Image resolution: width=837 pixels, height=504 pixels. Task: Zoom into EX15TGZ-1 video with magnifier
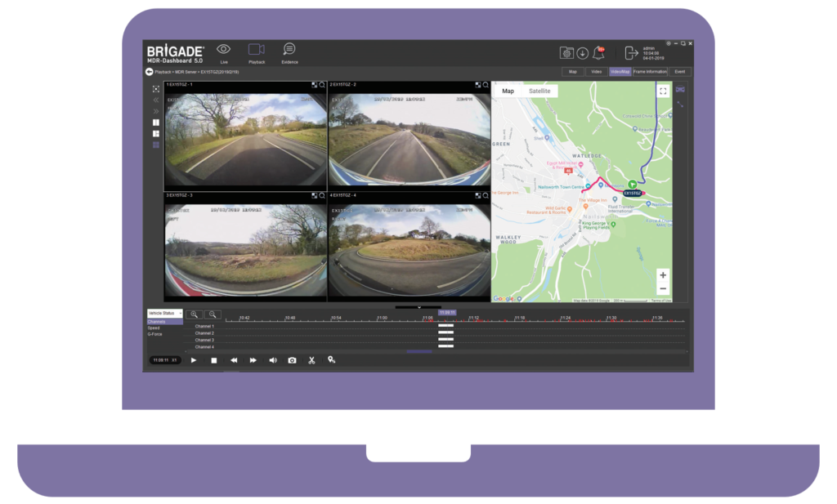pyautogui.click(x=322, y=85)
